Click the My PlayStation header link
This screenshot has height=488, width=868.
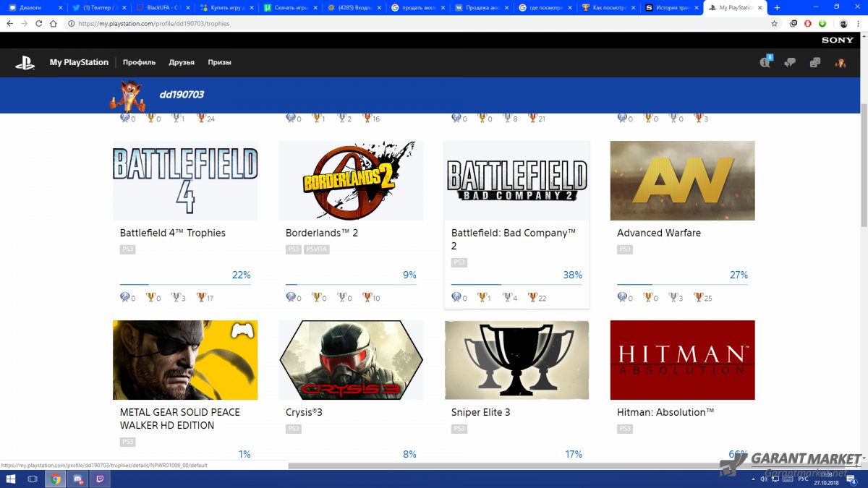point(79,63)
